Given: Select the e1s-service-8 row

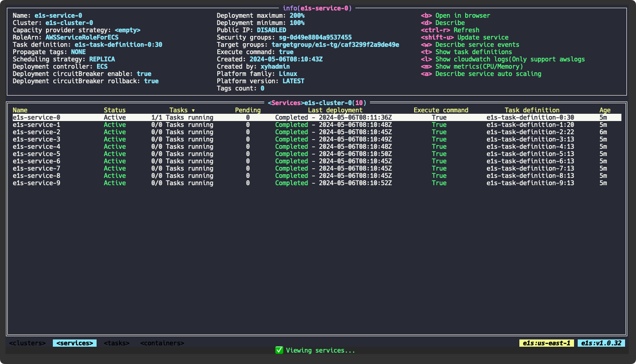Looking at the screenshot, I should click(317, 176).
